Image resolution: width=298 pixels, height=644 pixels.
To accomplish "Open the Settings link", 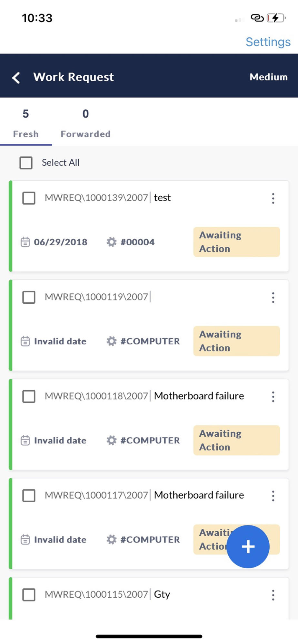I will (268, 42).
